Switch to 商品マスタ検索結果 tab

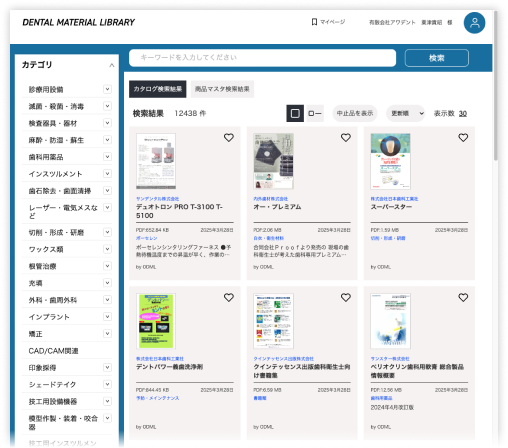click(222, 89)
